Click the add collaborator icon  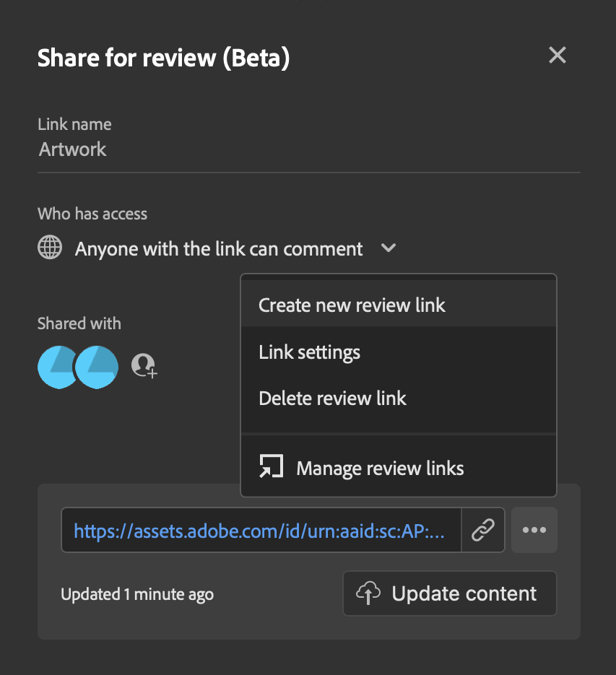tap(144, 366)
